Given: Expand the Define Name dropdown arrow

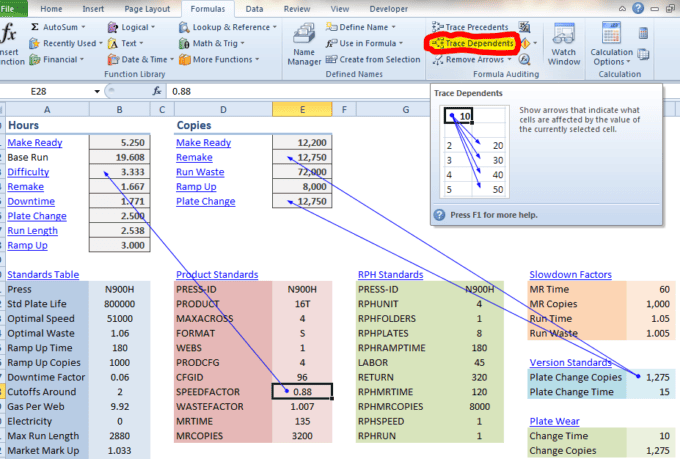Looking at the screenshot, I should click(x=393, y=27).
